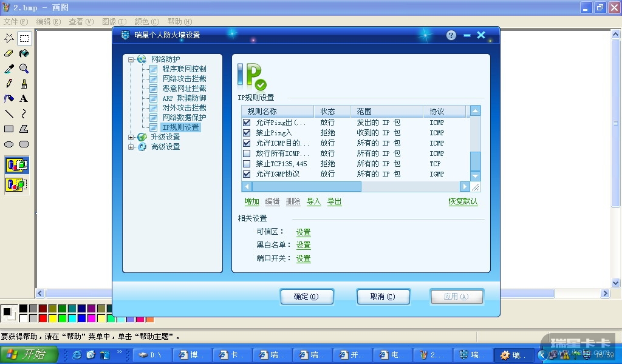Click the 规则名称 column header
Viewport: 622px width, 364px height.
tap(277, 111)
